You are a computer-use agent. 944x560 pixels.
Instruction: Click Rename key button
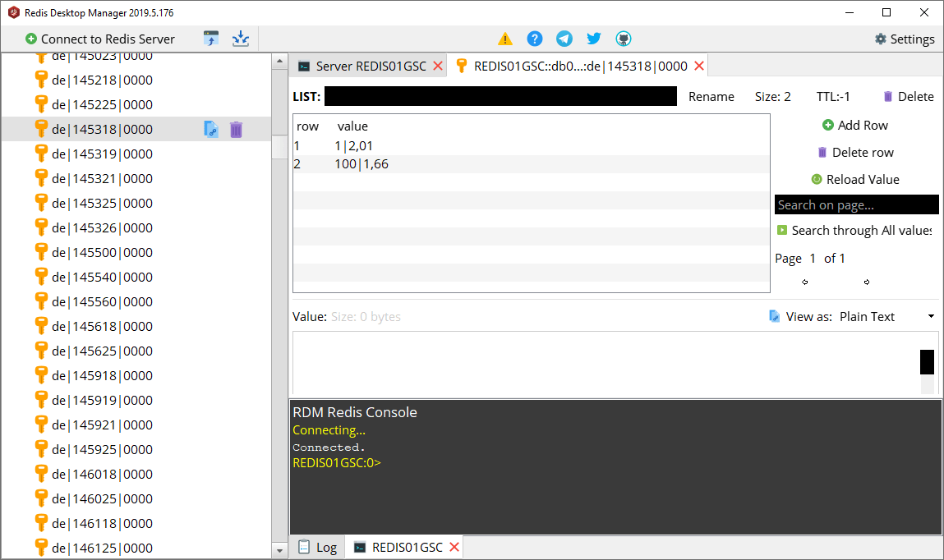point(711,97)
